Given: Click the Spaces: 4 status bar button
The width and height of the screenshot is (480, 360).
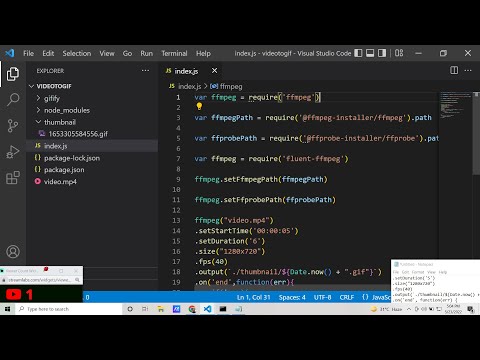Looking at the screenshot, I should pos(292,297).
